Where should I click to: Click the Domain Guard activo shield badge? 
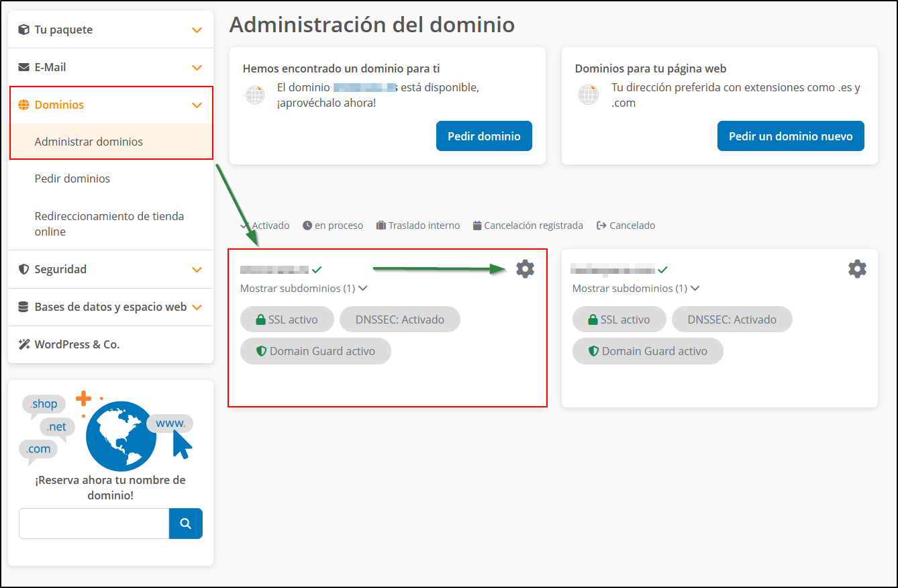click(315, 350)
